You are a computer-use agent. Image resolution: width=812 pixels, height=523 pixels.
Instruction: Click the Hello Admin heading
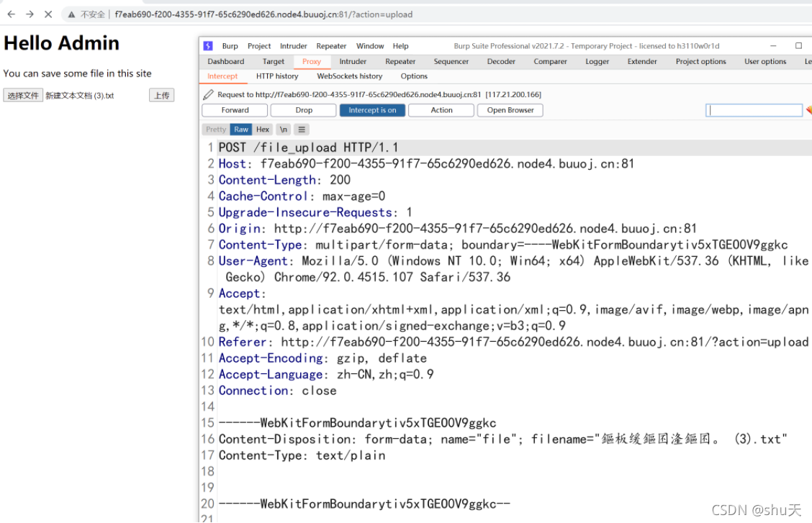61,43
